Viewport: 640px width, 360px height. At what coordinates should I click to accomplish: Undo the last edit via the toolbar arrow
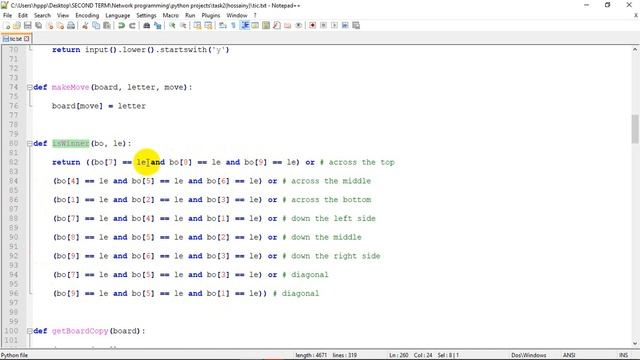[x=121, y=25]
